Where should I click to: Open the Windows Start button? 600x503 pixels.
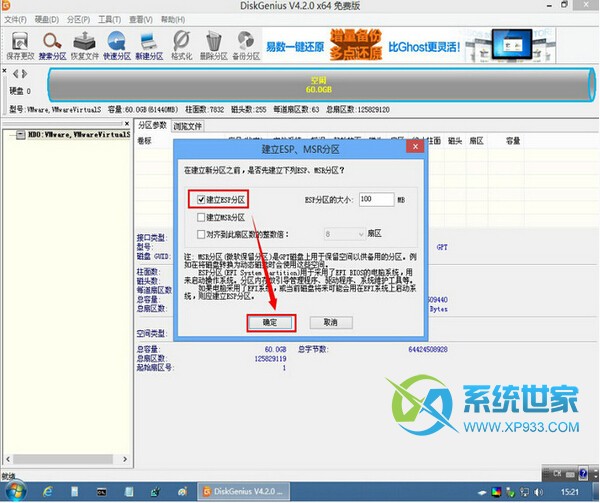coord(14,492)
